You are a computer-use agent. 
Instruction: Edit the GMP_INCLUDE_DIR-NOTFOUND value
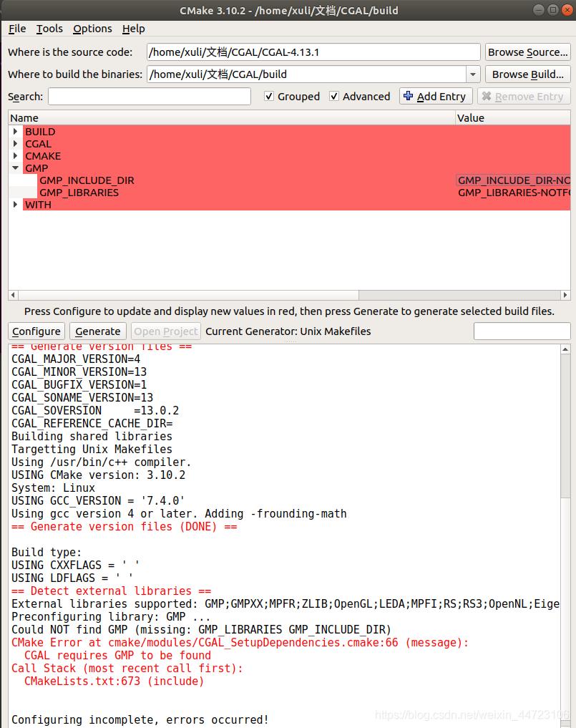pyautogui.click(x=513, y=180)
